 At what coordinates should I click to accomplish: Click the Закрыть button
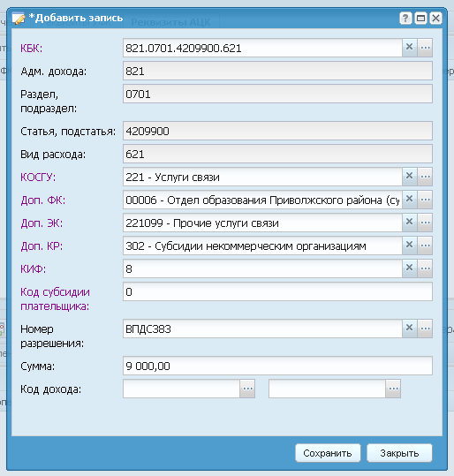click(399, 453)
